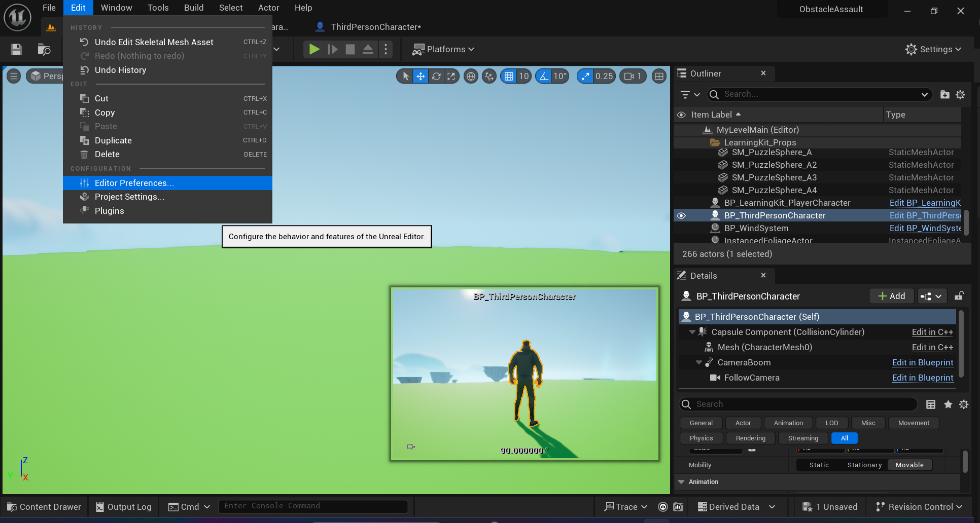Activate the Rotate objects tool
Screen dimensions: 980x523
(436, 76)
